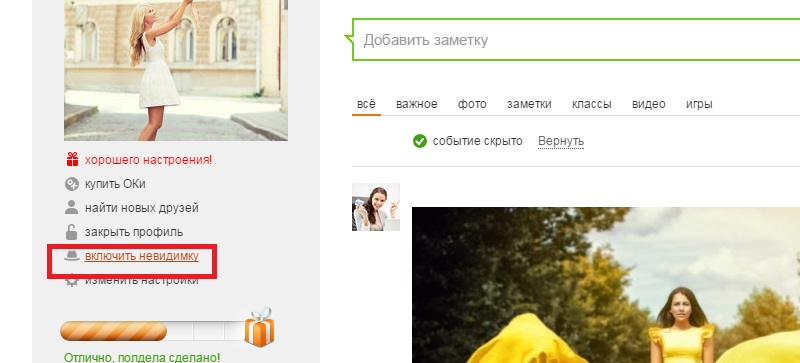Switch to the важное tab
Screen dimensions: 800x363
pos(416,104)
